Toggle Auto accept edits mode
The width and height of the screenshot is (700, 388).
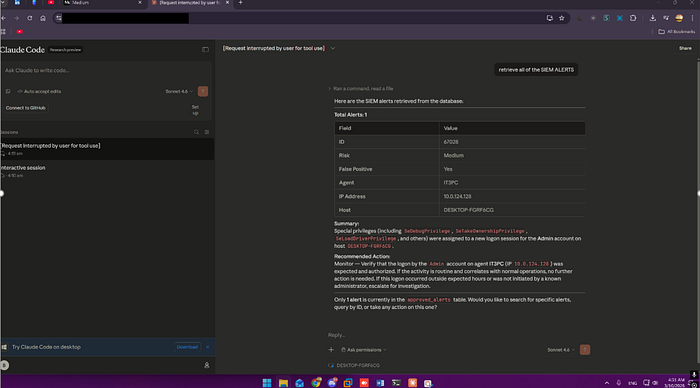39,91
